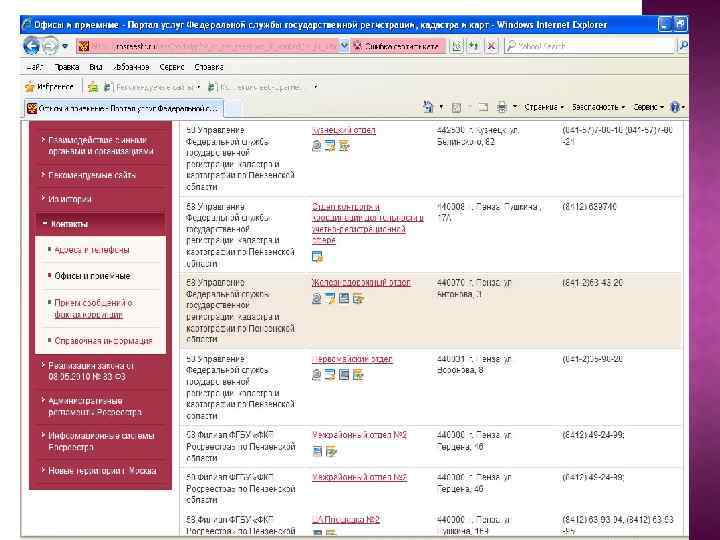Click the yellow form icon under Железнодорожный отдел
Screen dimensions: 720x540
coord(358,299)
